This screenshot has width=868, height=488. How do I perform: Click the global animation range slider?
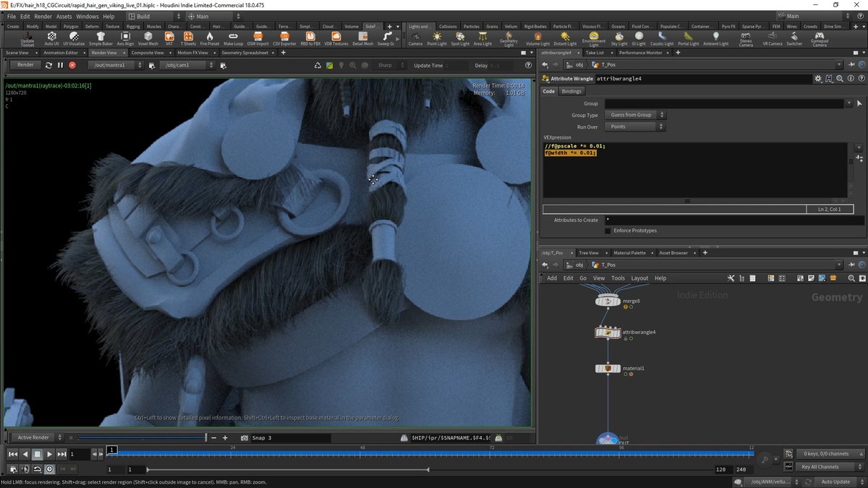coord(289,470)
